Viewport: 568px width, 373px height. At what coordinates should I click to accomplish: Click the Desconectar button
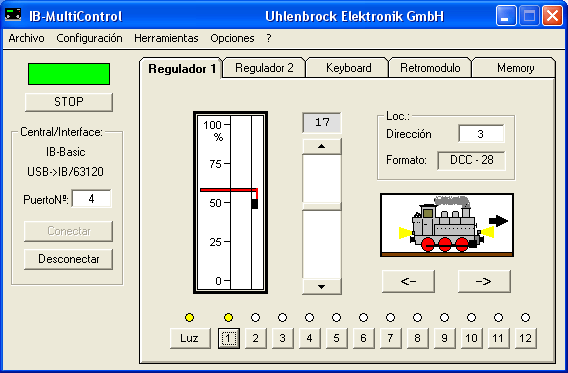pos(68,259)
